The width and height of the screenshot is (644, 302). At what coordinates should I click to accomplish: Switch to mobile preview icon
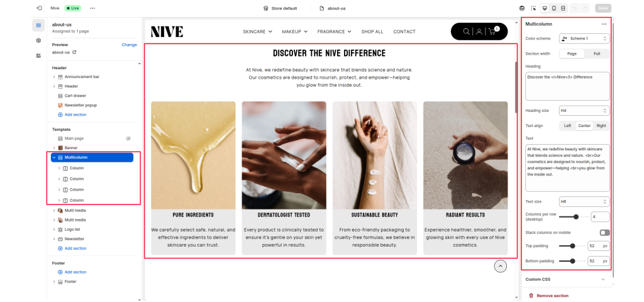[554, 8]
